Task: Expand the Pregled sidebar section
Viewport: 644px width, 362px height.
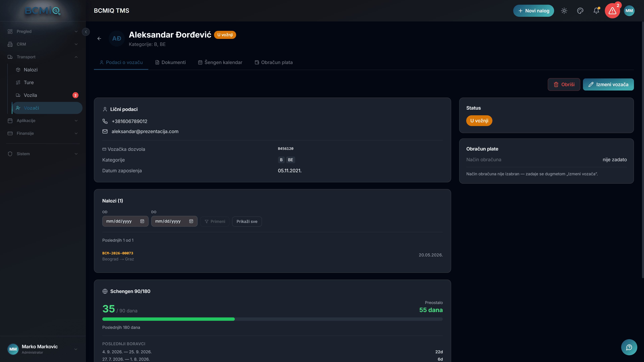Action: coord(43,32)
